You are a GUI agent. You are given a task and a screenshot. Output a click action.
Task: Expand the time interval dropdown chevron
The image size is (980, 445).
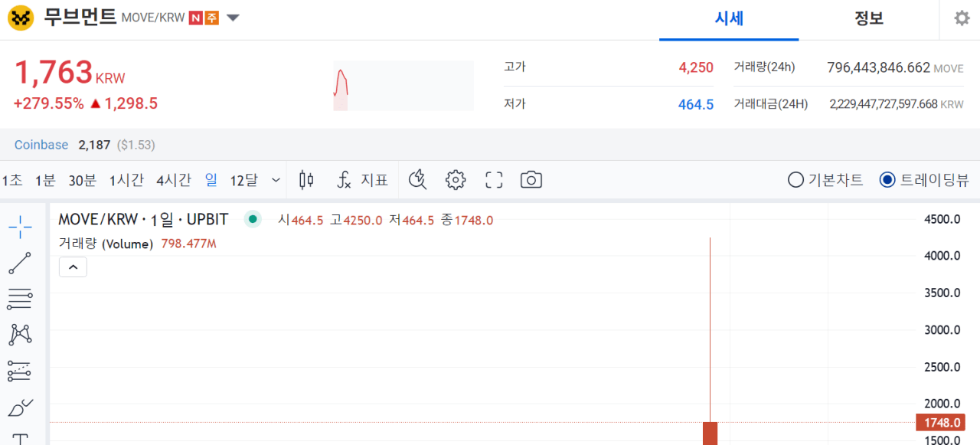(x=276, y=180)
